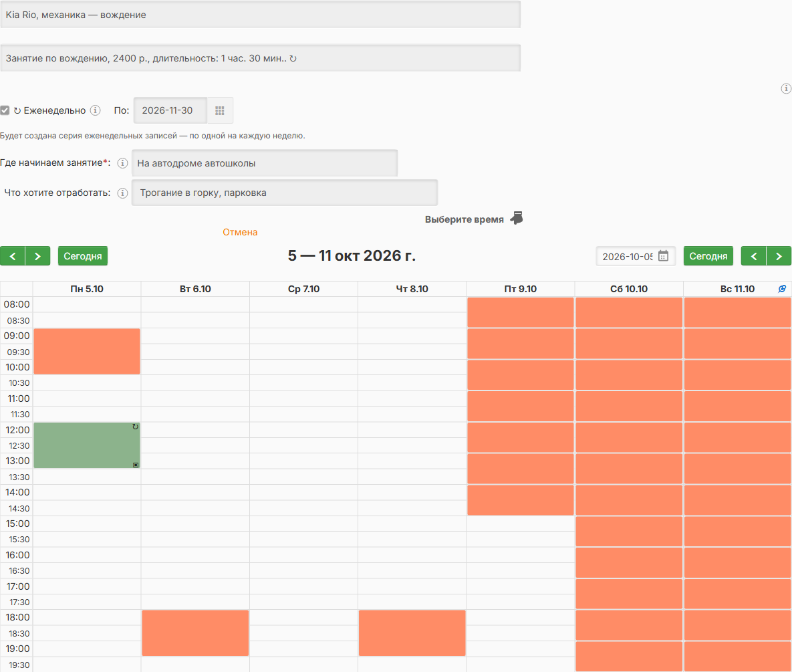Click info icon next to Еженедельно

coord(95,110)
